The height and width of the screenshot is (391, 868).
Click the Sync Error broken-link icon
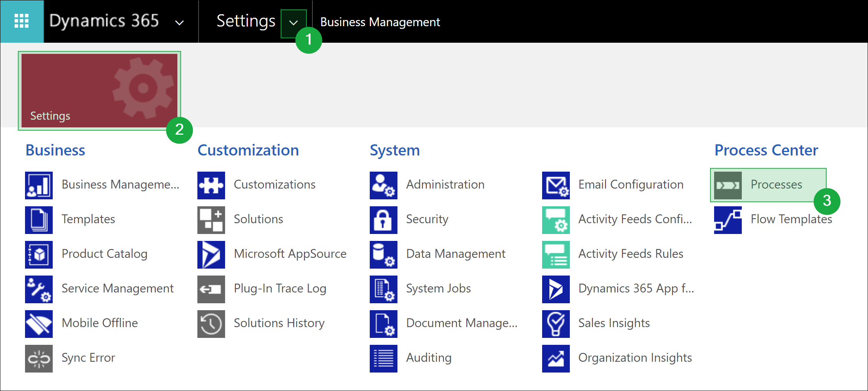click(39, 359)
